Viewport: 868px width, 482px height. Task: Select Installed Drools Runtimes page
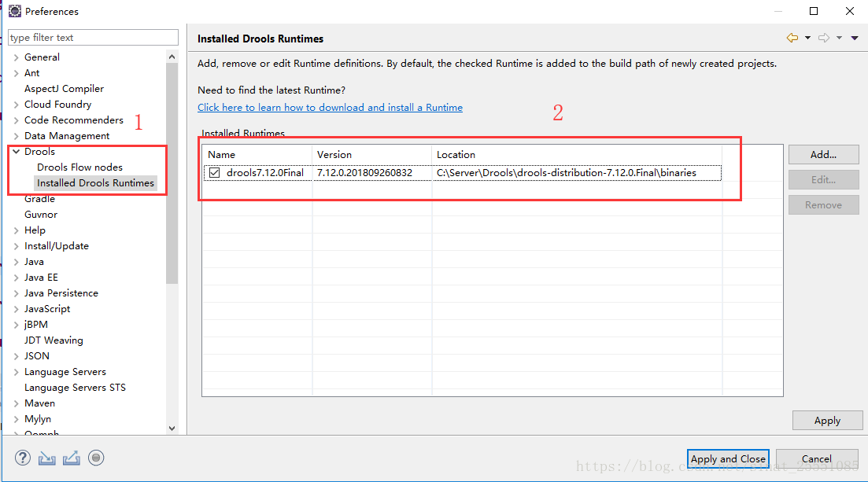(95, 182)
